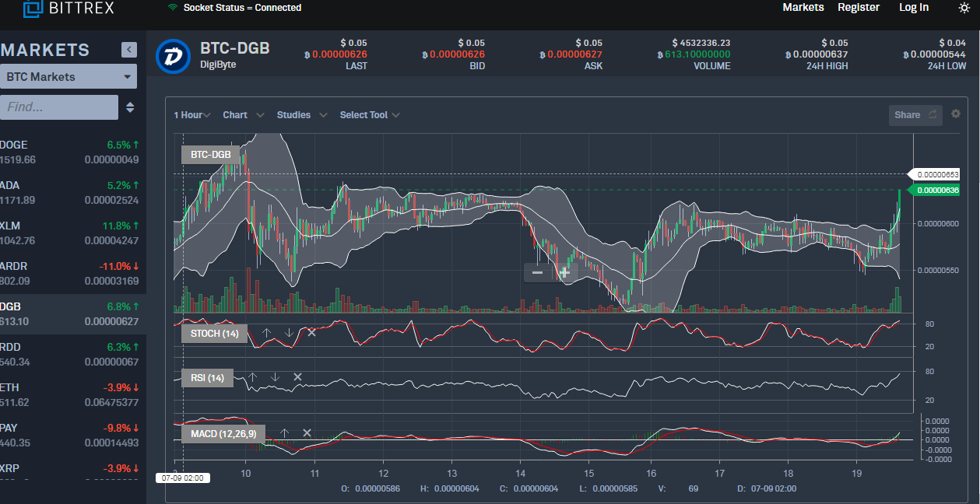Viewport: 980px width, 504px height.
Task: Select the XLM market row
Action: pos(73,233)
